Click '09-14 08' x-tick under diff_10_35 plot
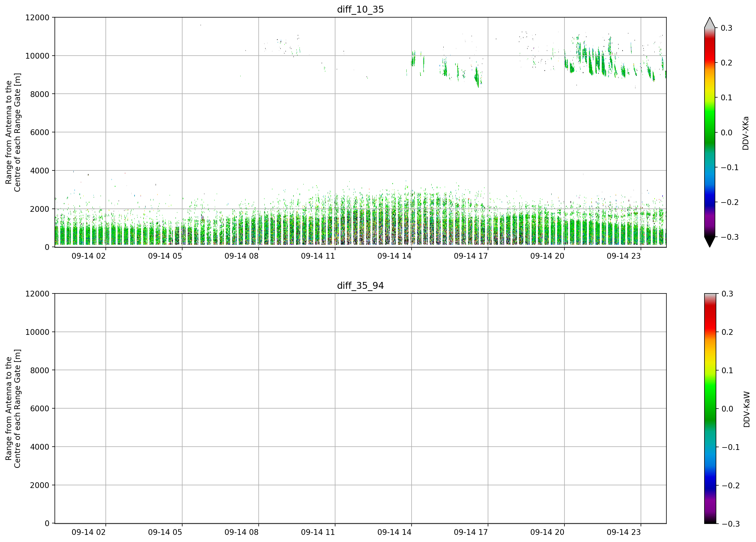756x542 pixels. (241, 256)
